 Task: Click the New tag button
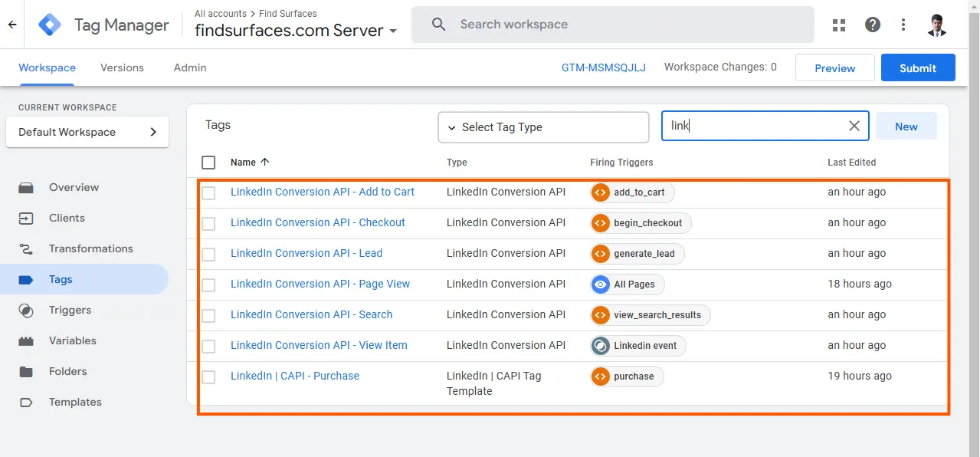pyautogui.click(x=906, y=127)
